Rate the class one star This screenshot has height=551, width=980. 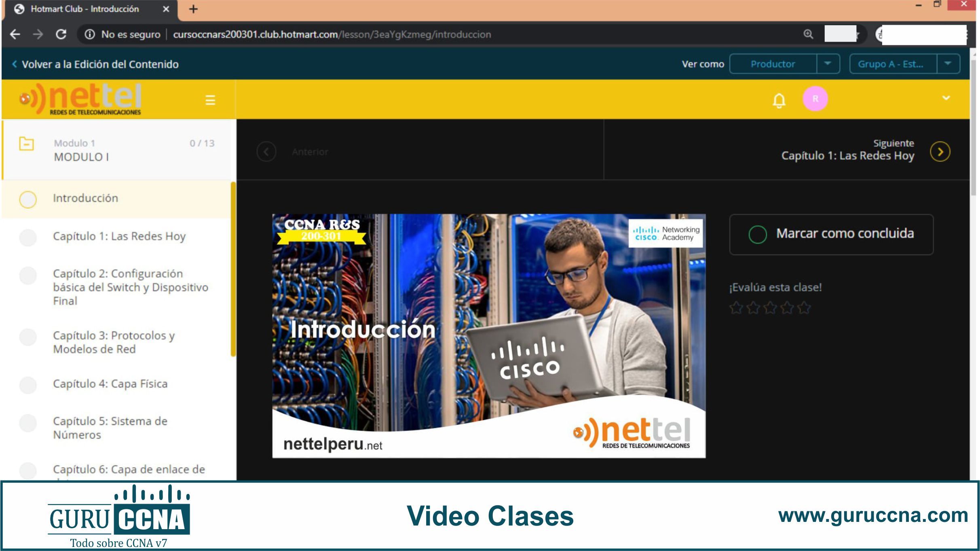pyautogui.click(x=736, y=308)
